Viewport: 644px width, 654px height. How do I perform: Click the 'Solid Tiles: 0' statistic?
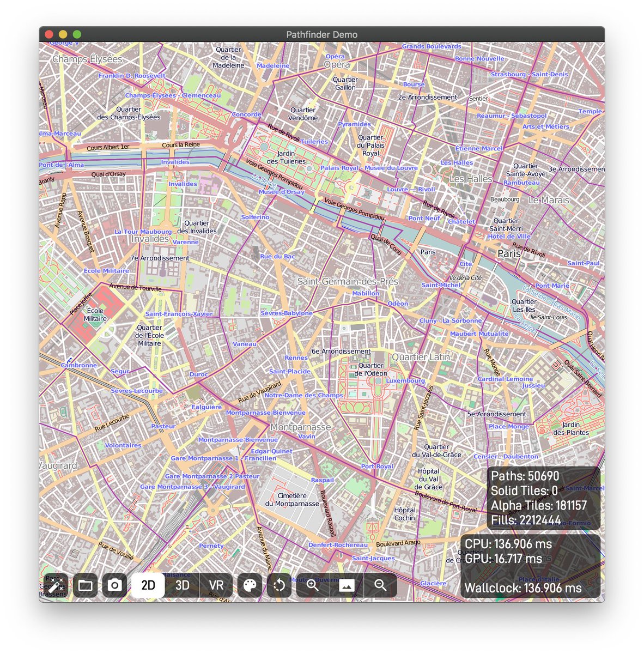[524, 491]
